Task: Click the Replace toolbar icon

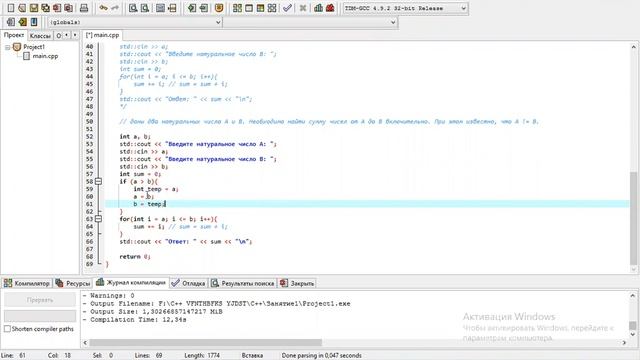Action: [144, 8]
